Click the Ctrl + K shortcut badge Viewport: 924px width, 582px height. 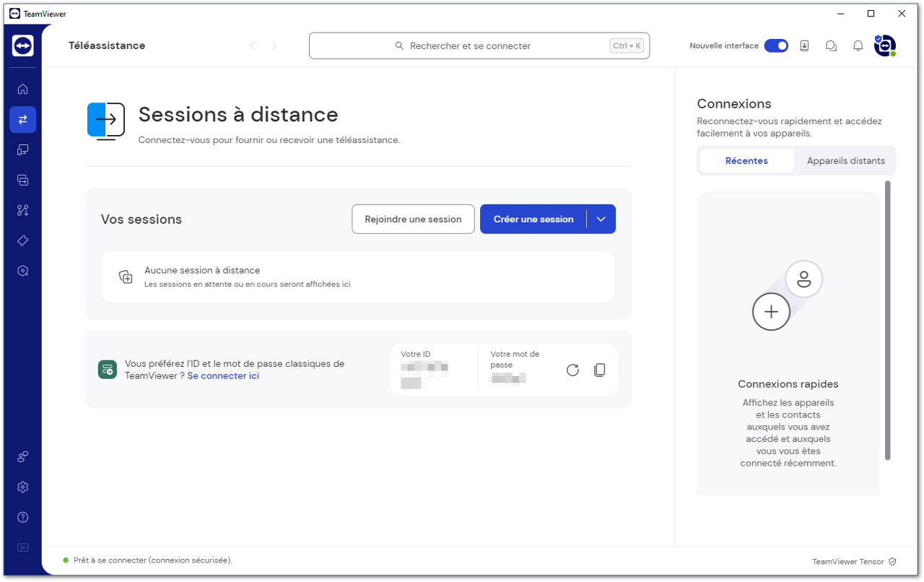[x=627, y=45]
